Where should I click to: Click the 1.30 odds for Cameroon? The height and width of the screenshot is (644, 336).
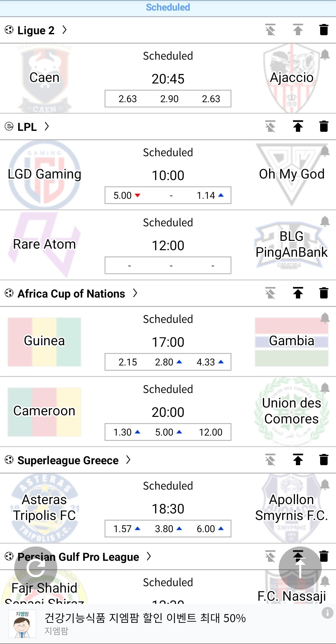click(126, 432)
